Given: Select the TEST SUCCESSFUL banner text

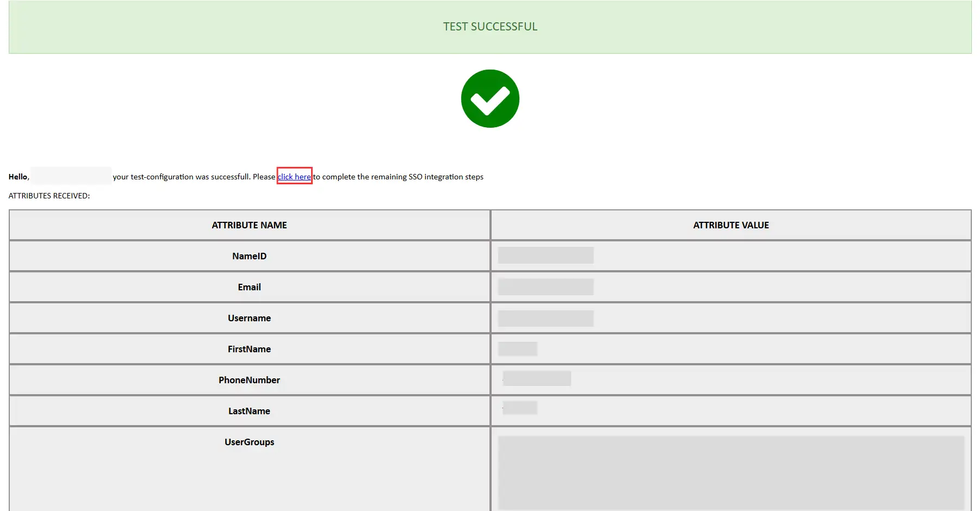Looking at the screenshot, I should pos(490,27).
